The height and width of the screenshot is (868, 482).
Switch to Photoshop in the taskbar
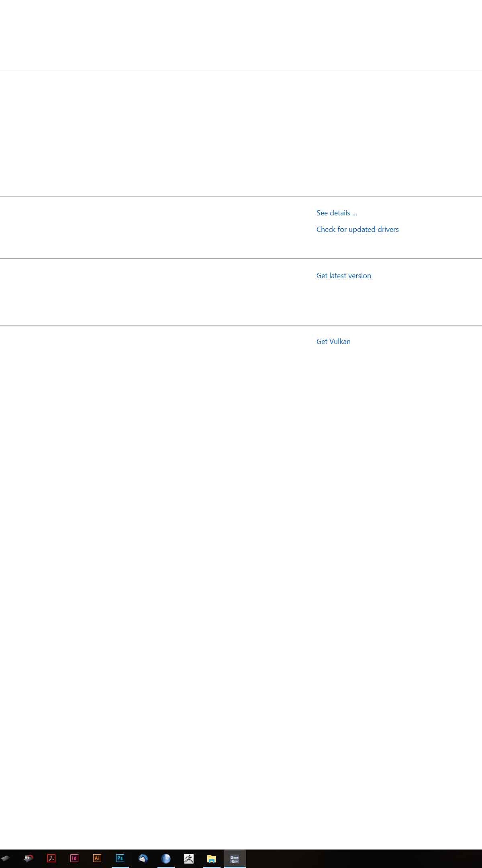pos(120,858)
